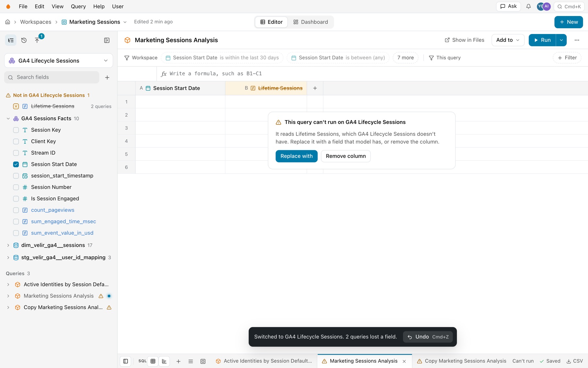Image resolution: width=588 pixels, height=368 pixels.
Task: Click the formula bar input
Action: point(372,74)
